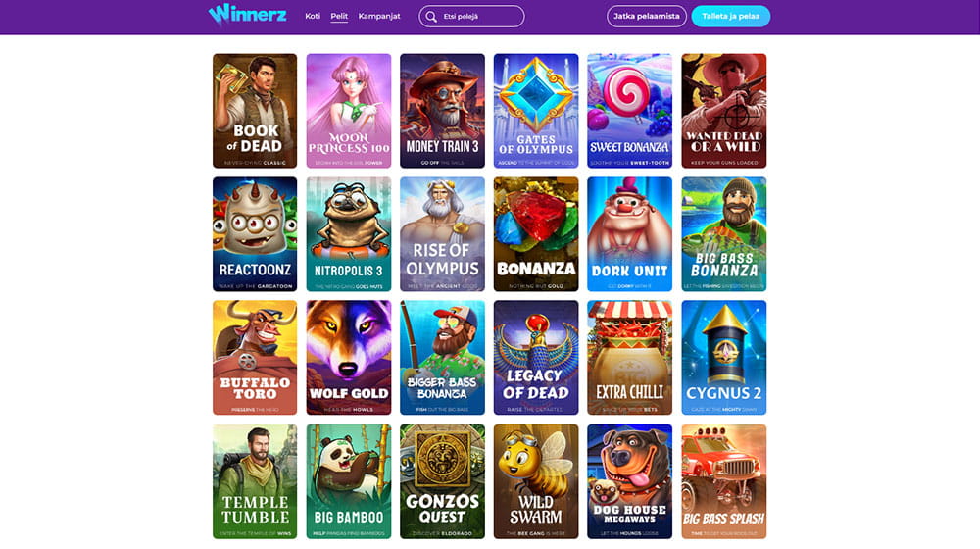Launch the Wild Swarm game tile

(x=536, y=481)
